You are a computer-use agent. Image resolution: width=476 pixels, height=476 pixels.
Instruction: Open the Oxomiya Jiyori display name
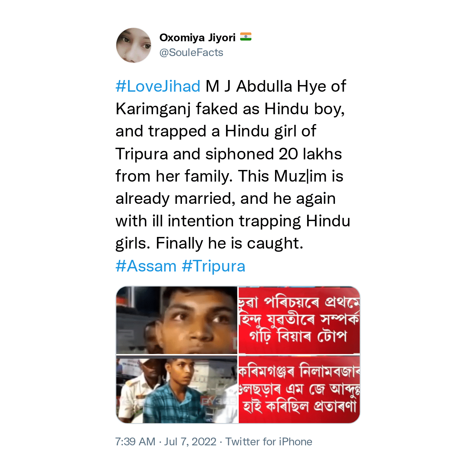[197, 37]
